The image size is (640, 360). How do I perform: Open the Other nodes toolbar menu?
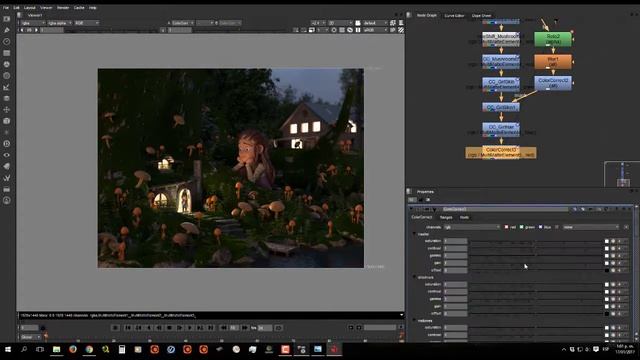coord(7,189)
